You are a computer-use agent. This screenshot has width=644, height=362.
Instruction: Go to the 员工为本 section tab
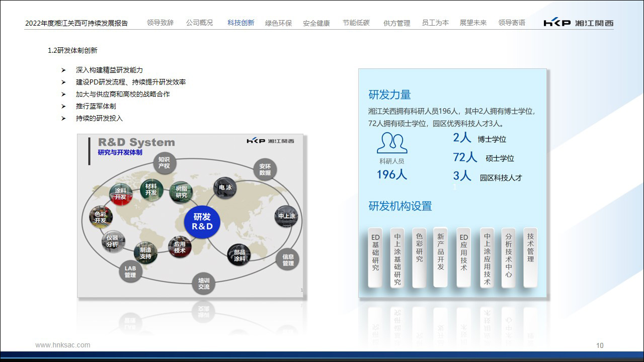click(x=435, y=23)
